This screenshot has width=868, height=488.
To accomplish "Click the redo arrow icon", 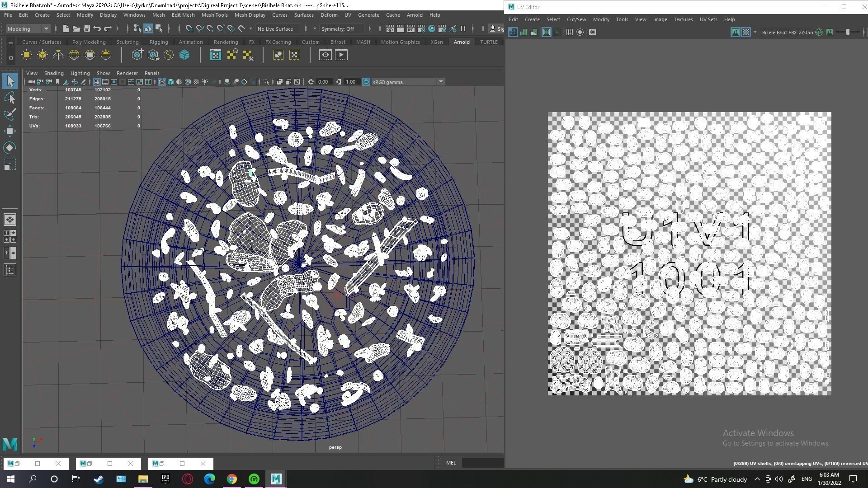I will (x=108, y=28).
